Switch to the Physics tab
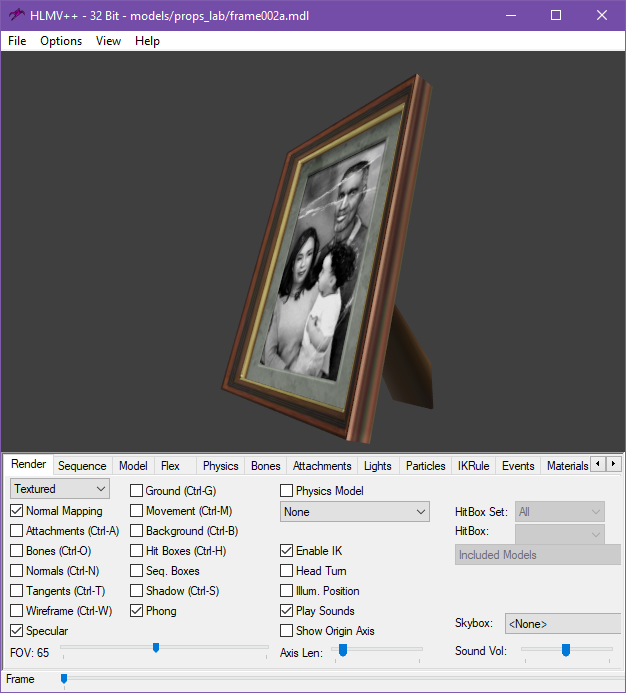Viewport: 626px width, 693px height. (x=221, y=466)
